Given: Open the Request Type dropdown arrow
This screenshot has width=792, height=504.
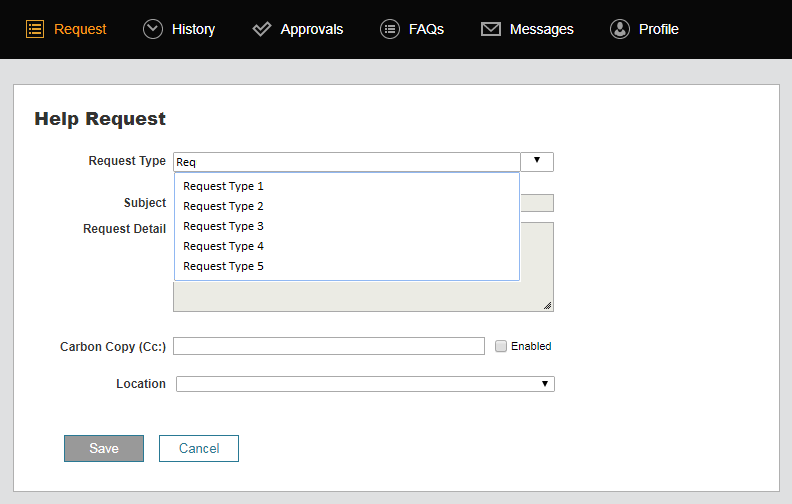Looking at the screenshot, I should (537, 161).
